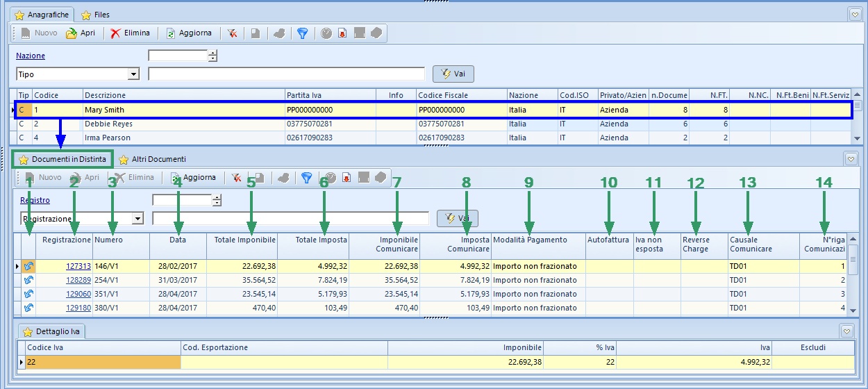Viewport: 868px width, 389px height.
Task: Click the search text field next to Tipo
Action: pyautogui.click(x=286, y=74)
